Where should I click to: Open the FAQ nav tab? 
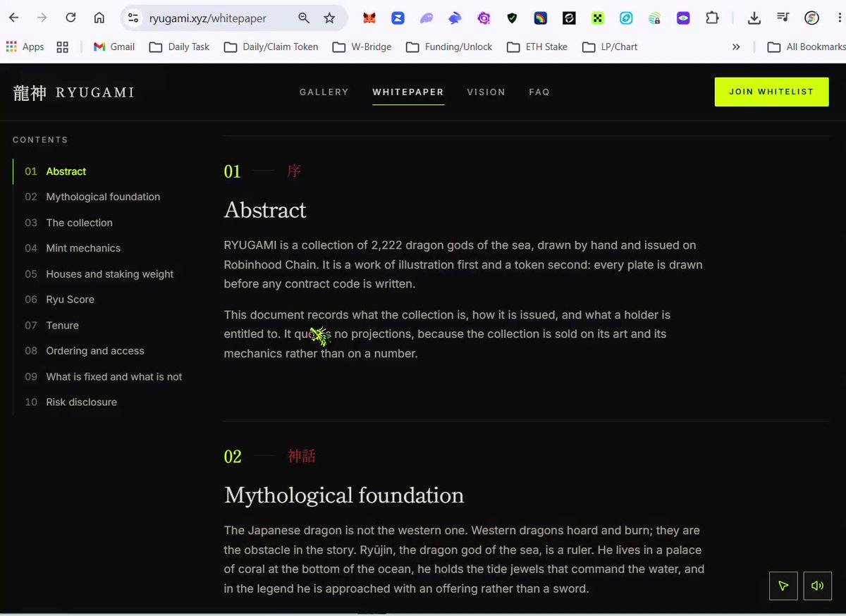pos(539,92)
